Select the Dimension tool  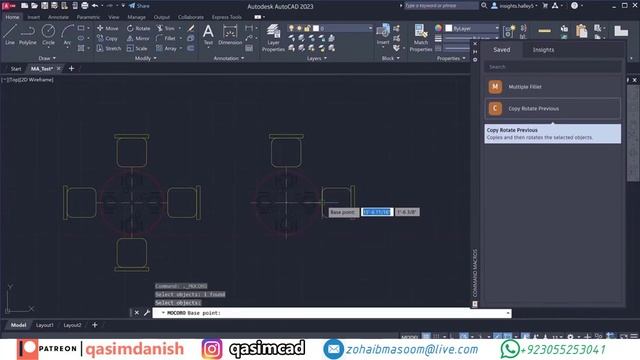pyautogui.click(x=230, y=34)
